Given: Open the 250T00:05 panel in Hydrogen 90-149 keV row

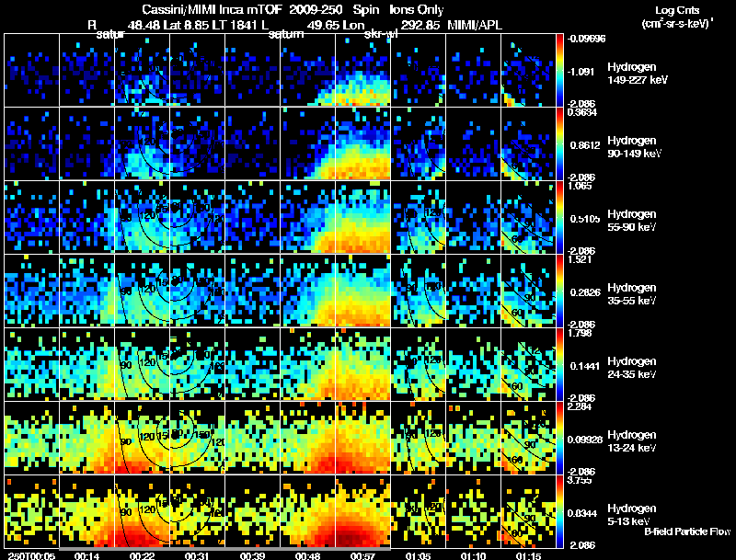Looking at the screenshot, I should [x=31, y=143].
